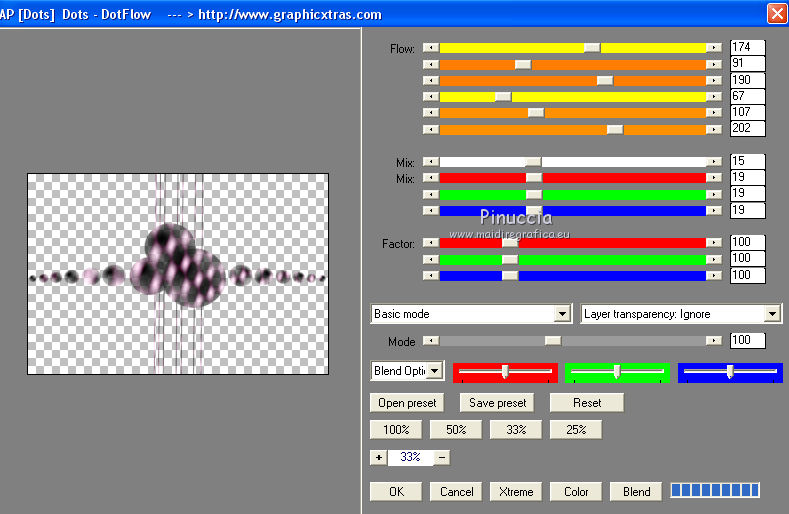This screenshot has width=789, height=514.
Task: Click left arrow of green Mix slider
Action: [x=430, y=194]
